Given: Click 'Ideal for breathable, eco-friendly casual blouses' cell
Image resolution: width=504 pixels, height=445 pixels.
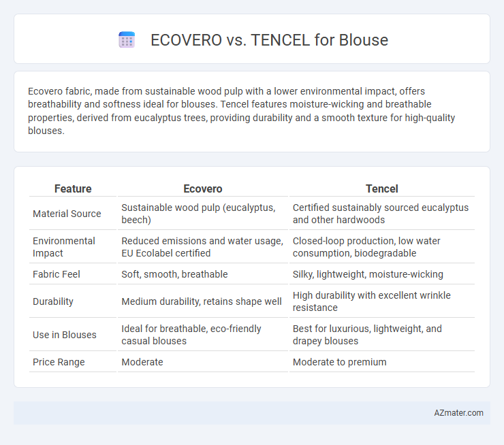Looking at the screenshot, I should pos(203,335).
